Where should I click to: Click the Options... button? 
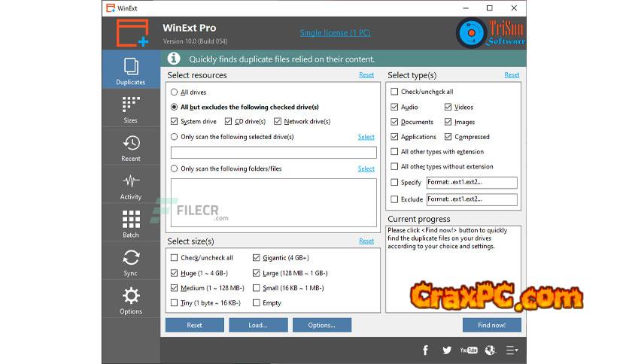click(322, 325)
